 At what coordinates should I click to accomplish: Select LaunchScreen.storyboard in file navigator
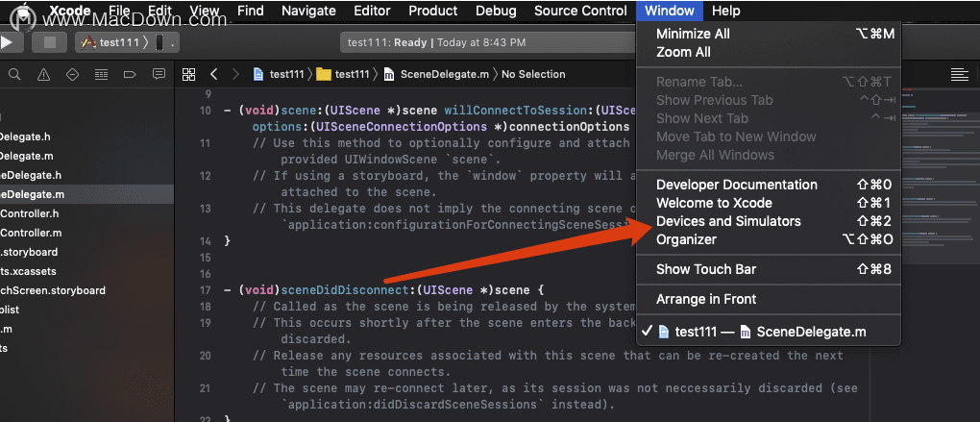(x=86, y=290)
